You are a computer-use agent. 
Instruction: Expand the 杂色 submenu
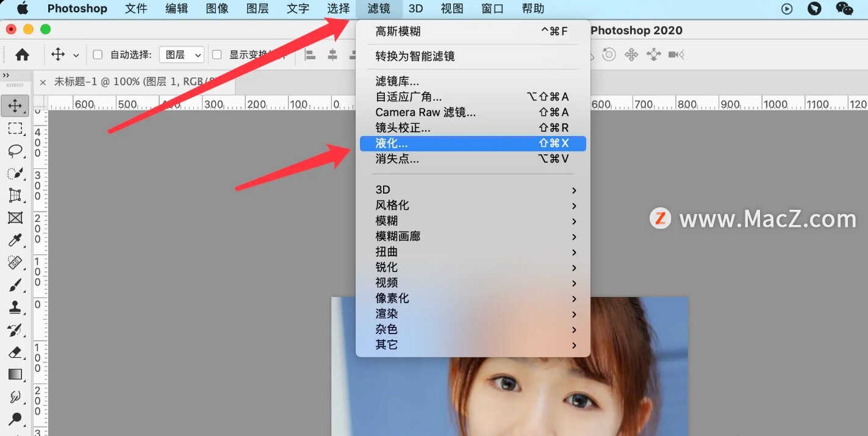click(472, 329)
